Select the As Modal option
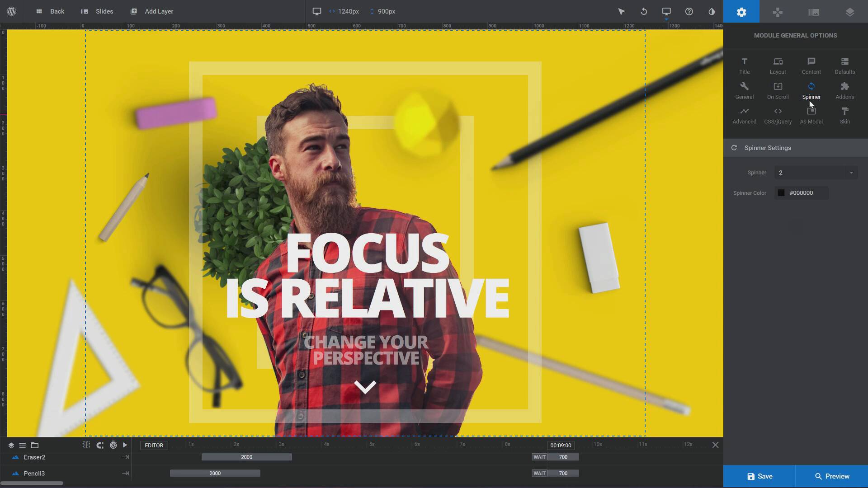The width and height of the screenshot is (868, 488). 811,115
